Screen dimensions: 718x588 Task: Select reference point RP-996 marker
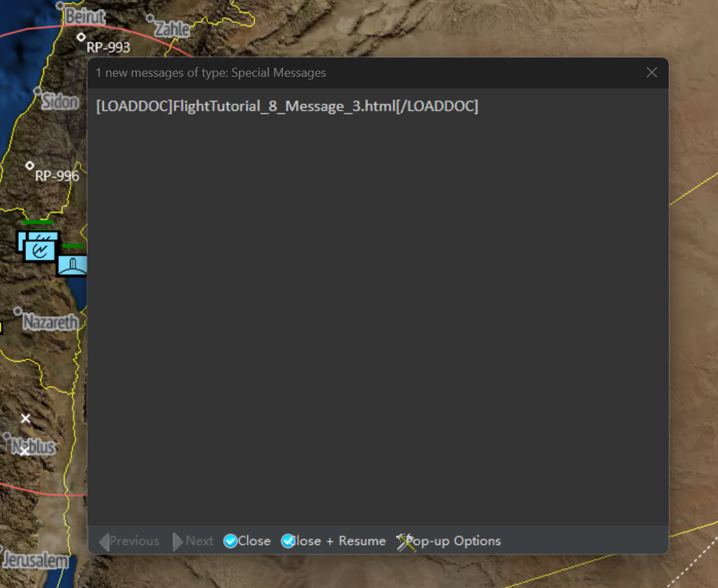click(29, 165)
